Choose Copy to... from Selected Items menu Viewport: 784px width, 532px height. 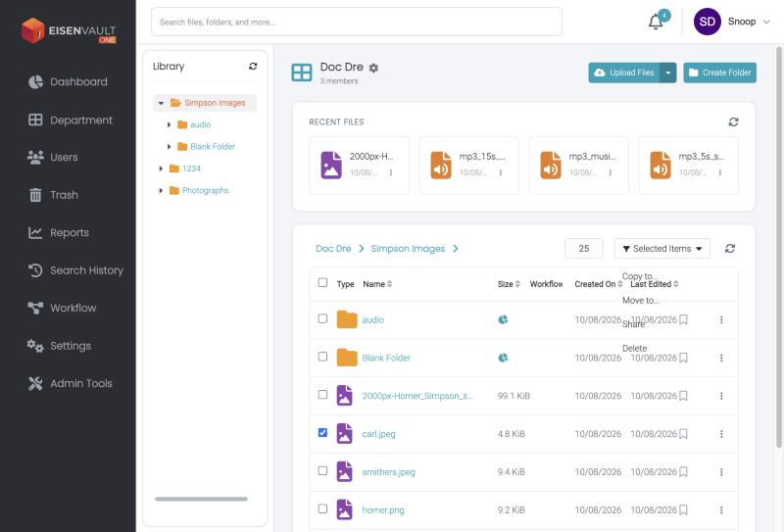[x=640, y=276]
